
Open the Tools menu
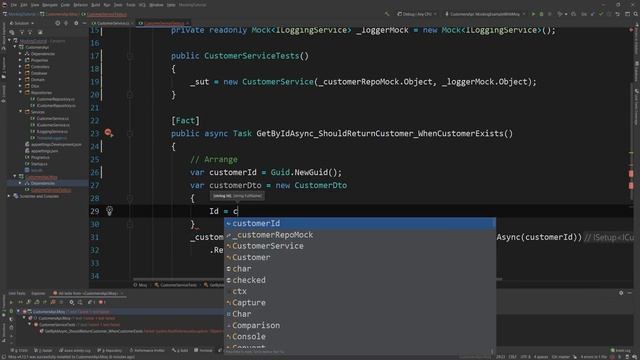[131, 5]
